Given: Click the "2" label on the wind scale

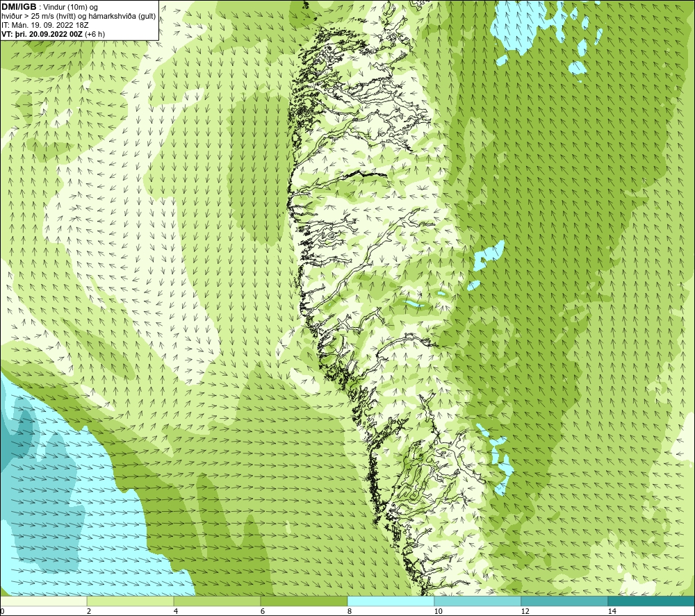Looking at the screenshot, I should point(89,612).
